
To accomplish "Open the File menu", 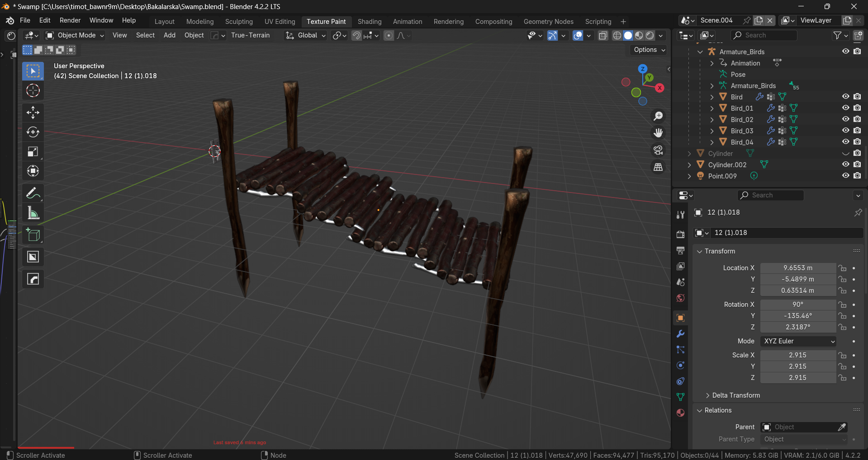I will [25, 20].
